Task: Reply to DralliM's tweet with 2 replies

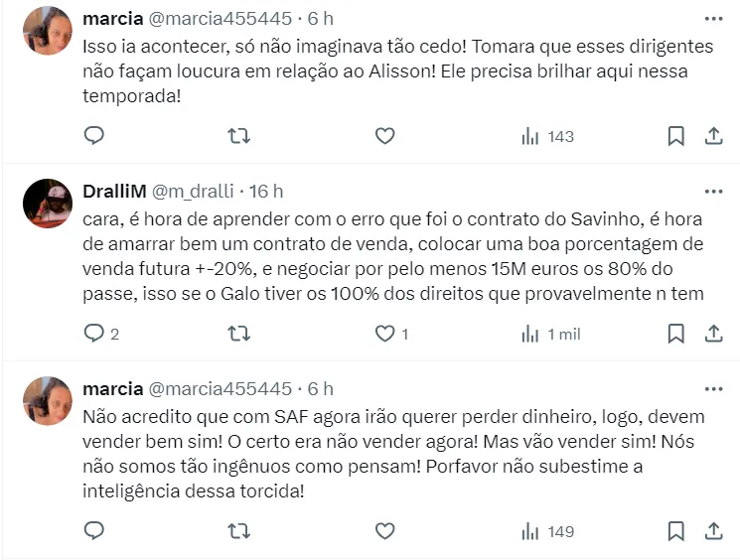Action: pos(94,334)
